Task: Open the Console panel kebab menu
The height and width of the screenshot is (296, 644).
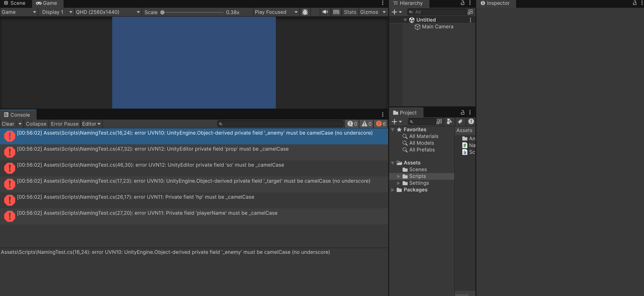Action: [x=382, y=115]
